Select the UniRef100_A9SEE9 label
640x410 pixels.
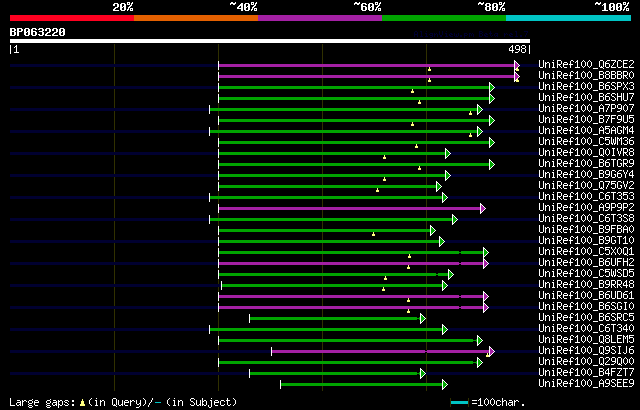(586, 384)
